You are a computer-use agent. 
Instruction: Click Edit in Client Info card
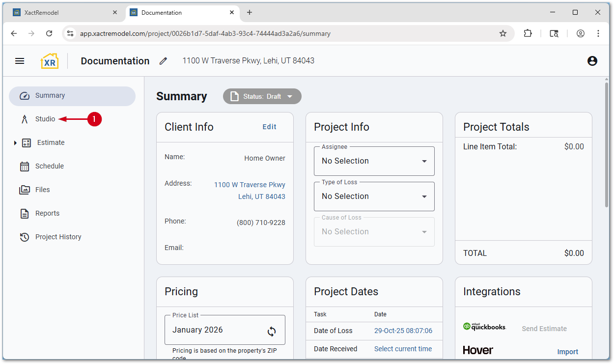(x=269, y=127)
